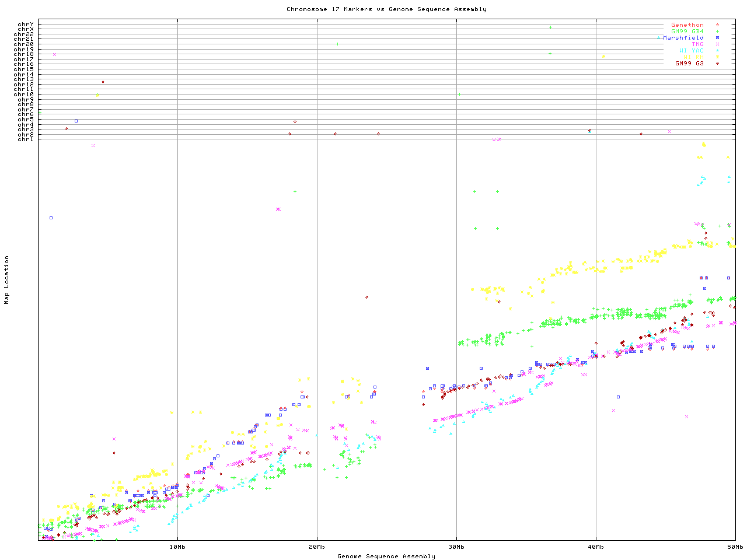Click the cyan WI YAC triangle marker

[x=717, y=51]
